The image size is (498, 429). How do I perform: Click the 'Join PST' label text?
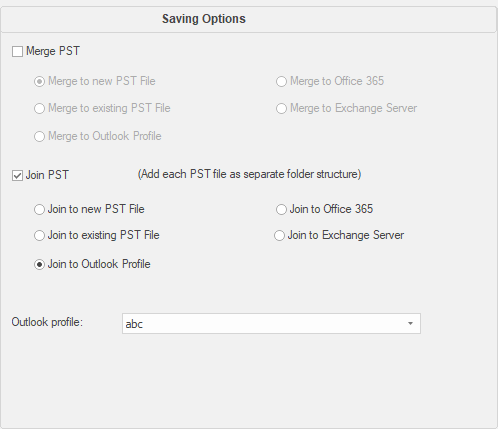[x=47, y=175]
